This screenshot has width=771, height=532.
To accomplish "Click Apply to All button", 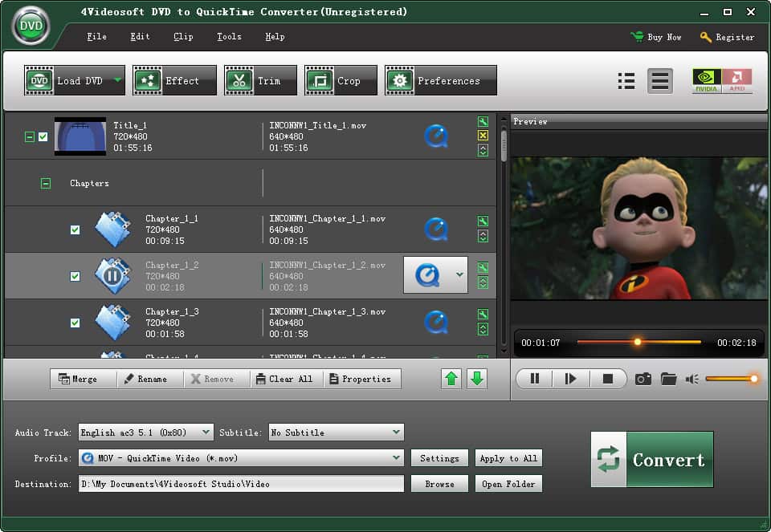I will click(508, 458).
